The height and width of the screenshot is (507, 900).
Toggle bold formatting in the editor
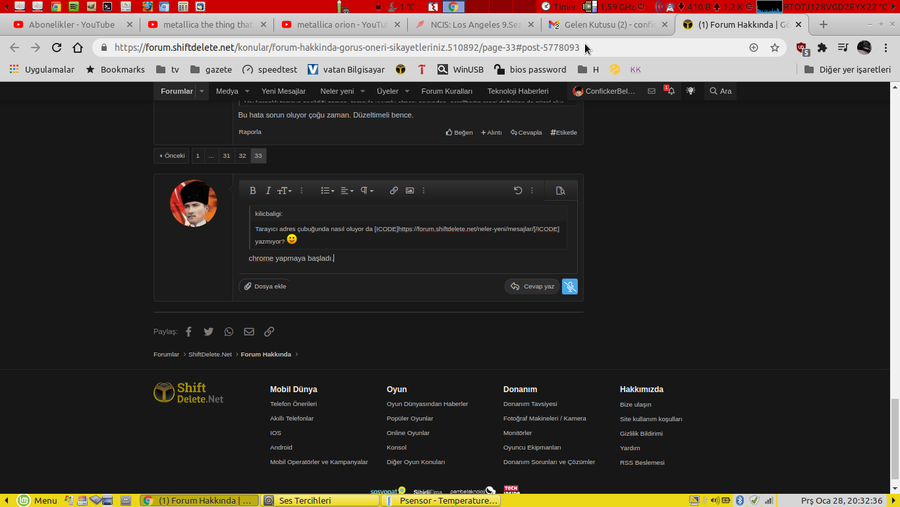click(x=253, y=191)
